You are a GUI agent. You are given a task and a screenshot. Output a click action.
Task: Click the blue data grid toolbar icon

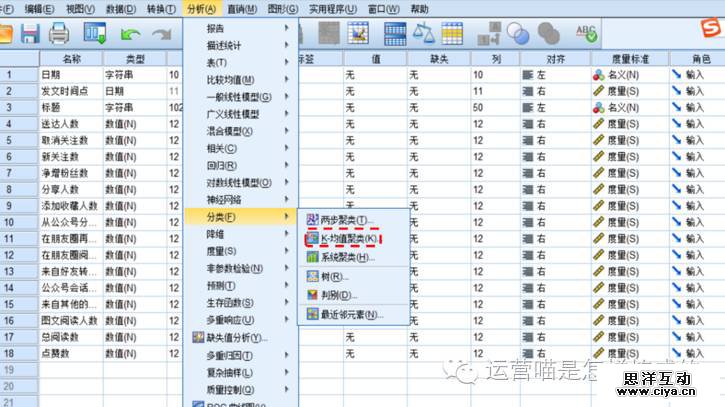tap(395, 34)
